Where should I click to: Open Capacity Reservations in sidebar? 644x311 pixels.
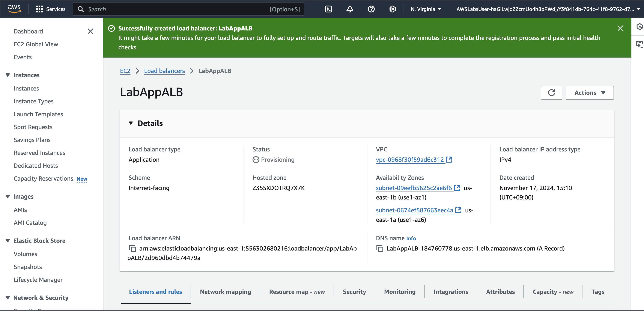44,179
